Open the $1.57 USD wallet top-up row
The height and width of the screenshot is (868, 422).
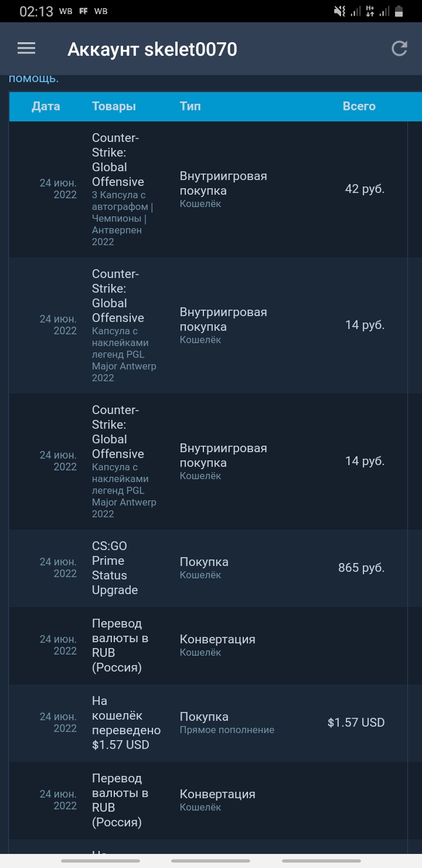point(208,723)
